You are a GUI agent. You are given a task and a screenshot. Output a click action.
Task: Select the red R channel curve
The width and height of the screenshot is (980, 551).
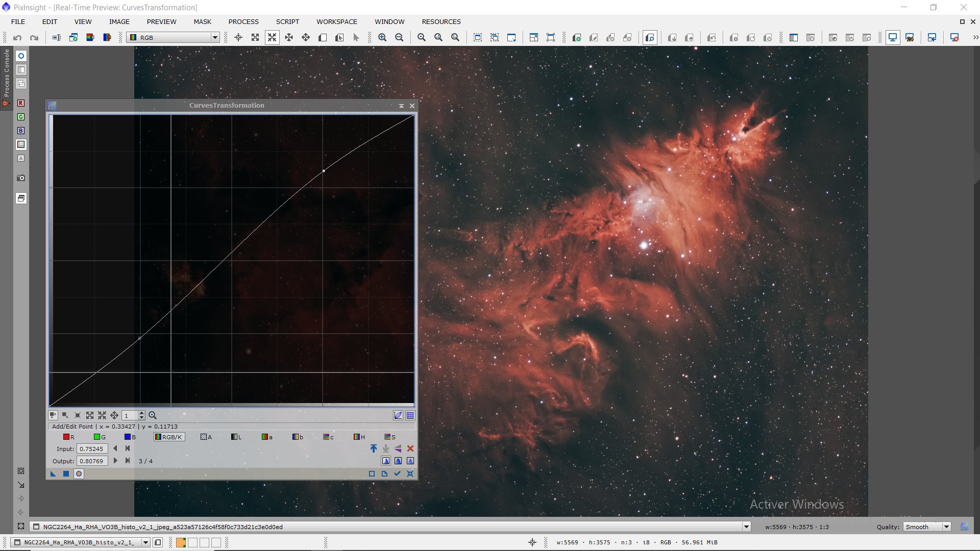pos(68,437)
